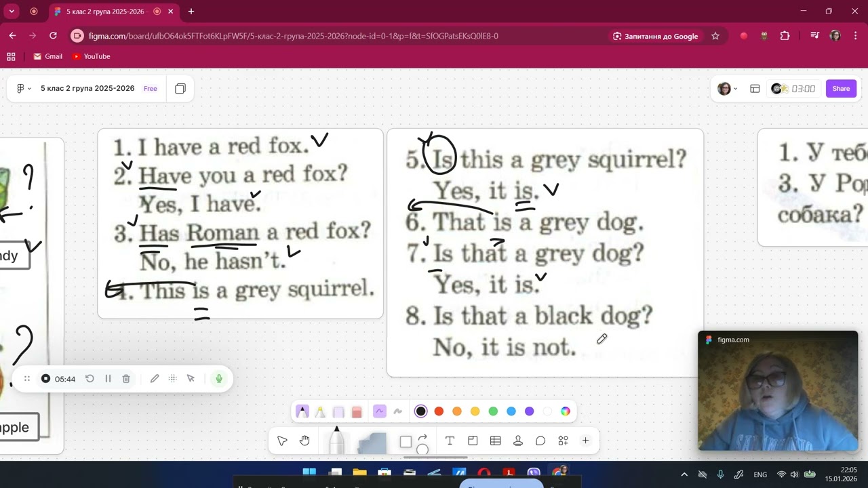Start the 03:00 timer
This screenshot has width=868, height=488.
pyautogui.click(x=793, y=89)
